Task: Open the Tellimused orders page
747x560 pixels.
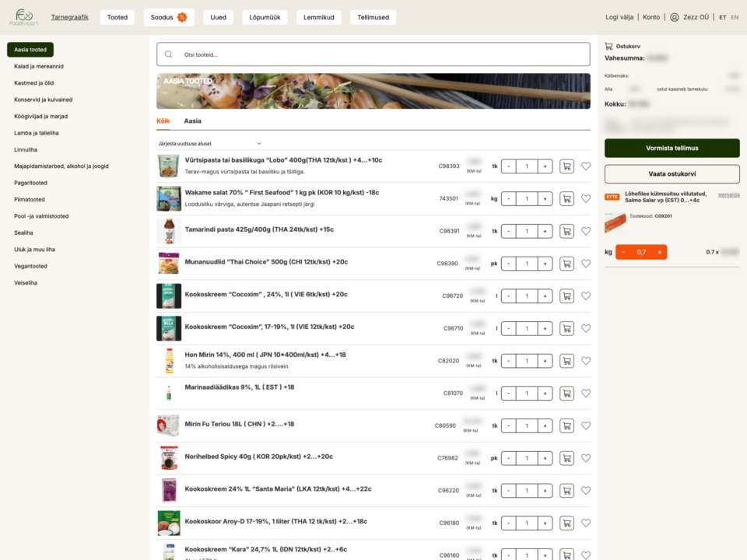Action: pos(373,17)
